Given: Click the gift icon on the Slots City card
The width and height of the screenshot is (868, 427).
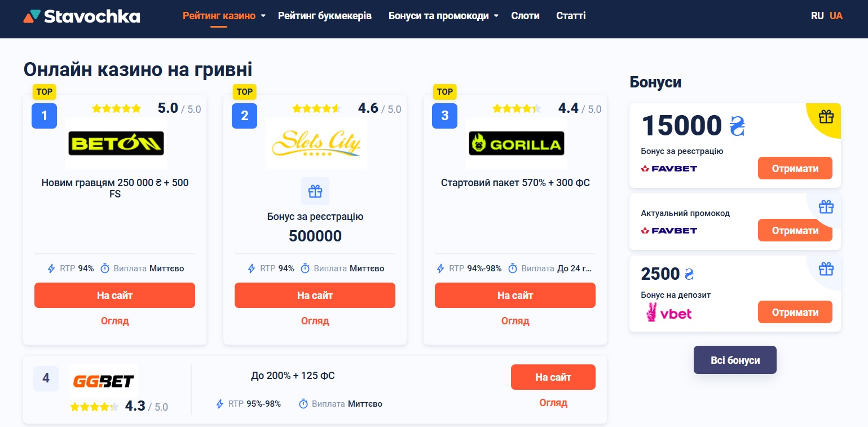Looking at the screenshot, I should click(315, 191).
